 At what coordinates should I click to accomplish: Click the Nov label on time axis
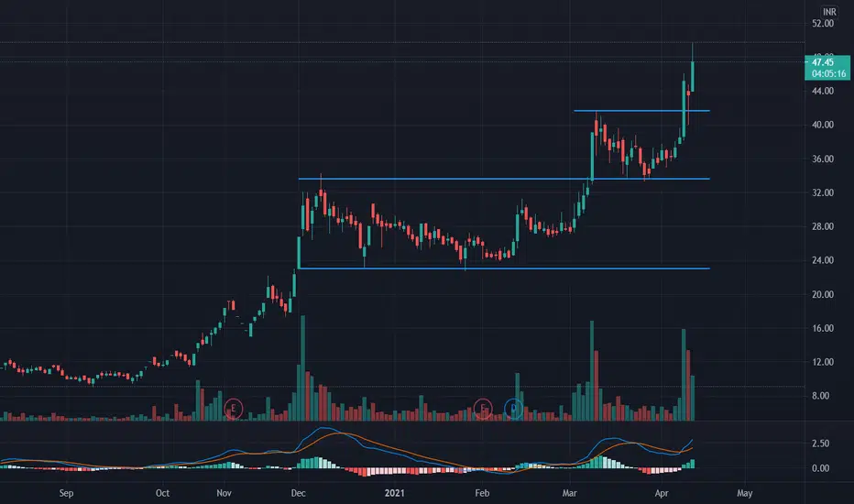click(224, 493)
